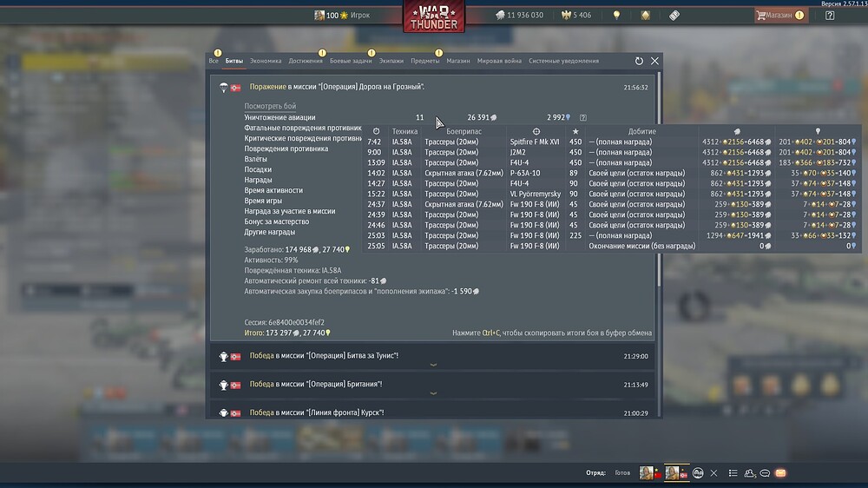868x488 pixels.
Task: Click the squad headset voice chat icon
Action: (698, 473)
